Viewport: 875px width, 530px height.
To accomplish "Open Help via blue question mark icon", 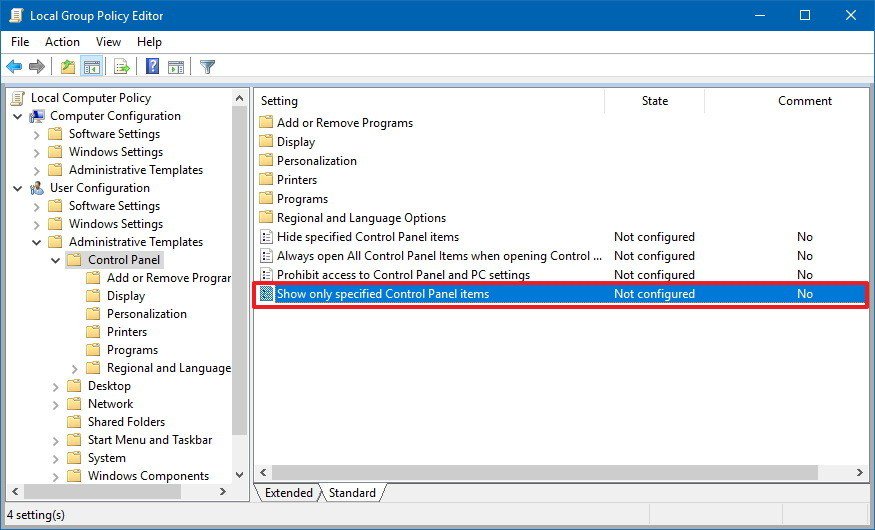I will (152, 67).
